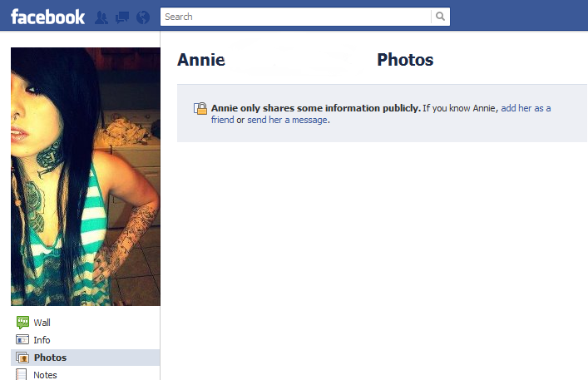Image resolution: width=588 pixels, height=380 pixels.
Task: Click the Wall speech-bubble icon
Action: 22,323
